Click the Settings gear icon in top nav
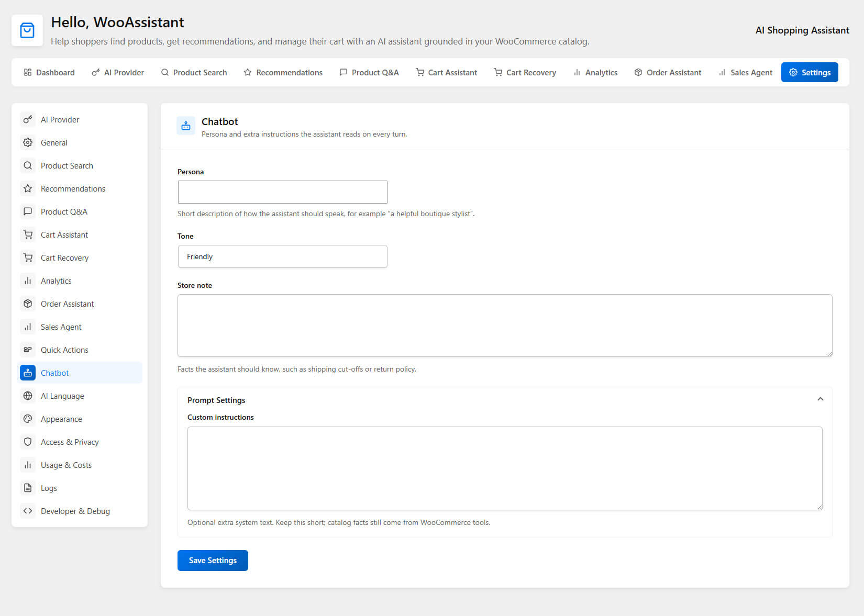The height and width of the screenshot is (616, 864). pos(793,72)
